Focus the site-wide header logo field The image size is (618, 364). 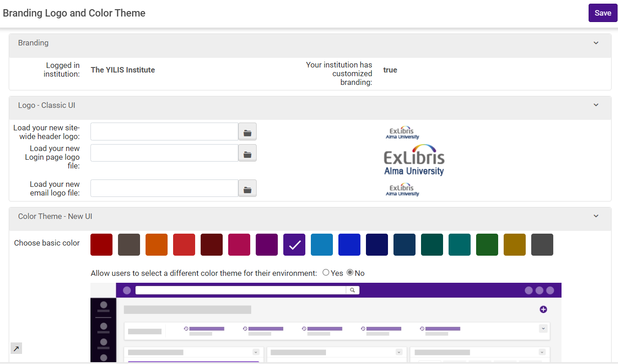[x=164, y=131]
